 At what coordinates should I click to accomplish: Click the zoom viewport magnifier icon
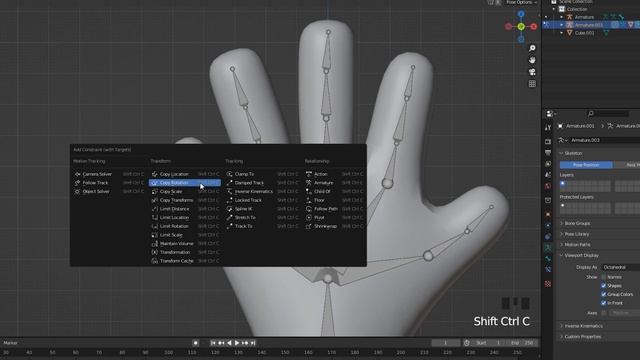pyautogui.click(x=532, y=48)
